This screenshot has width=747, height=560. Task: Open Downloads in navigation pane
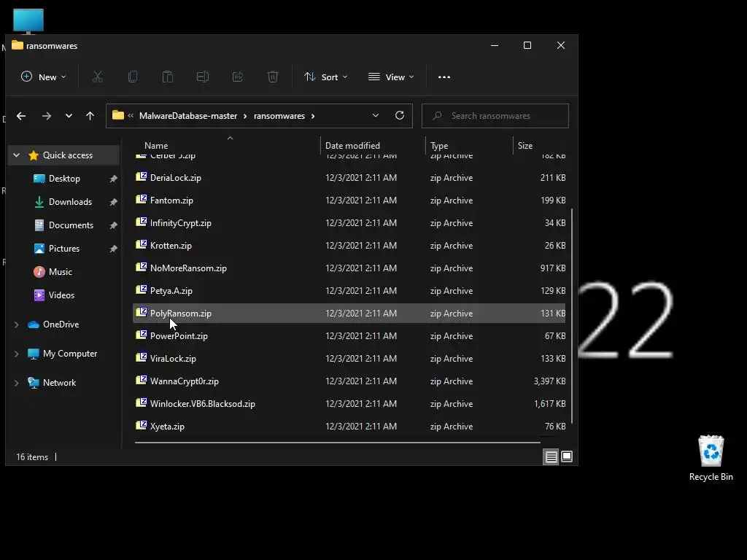coord(70,202)
